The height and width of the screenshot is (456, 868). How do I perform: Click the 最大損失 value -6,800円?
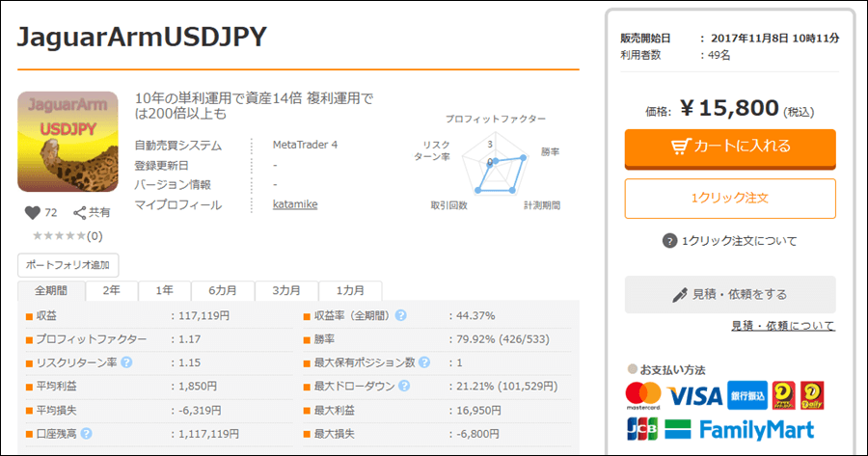(477, 435)
